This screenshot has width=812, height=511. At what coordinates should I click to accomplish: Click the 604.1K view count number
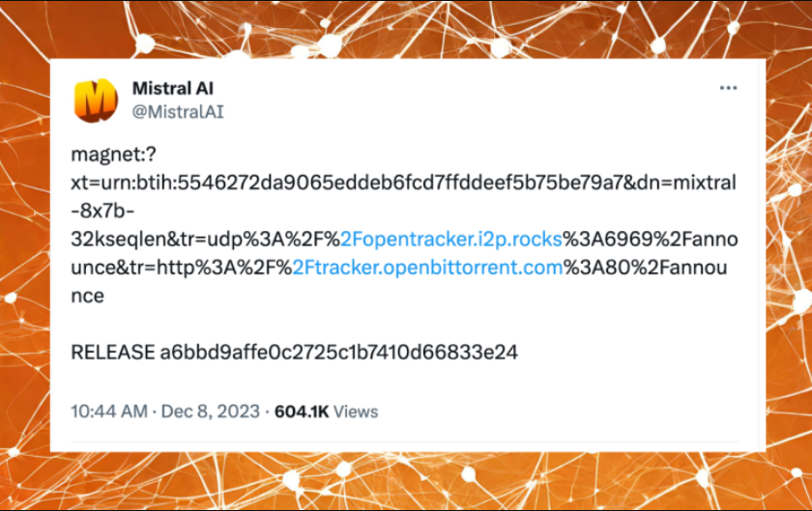(x=302, y=412)
